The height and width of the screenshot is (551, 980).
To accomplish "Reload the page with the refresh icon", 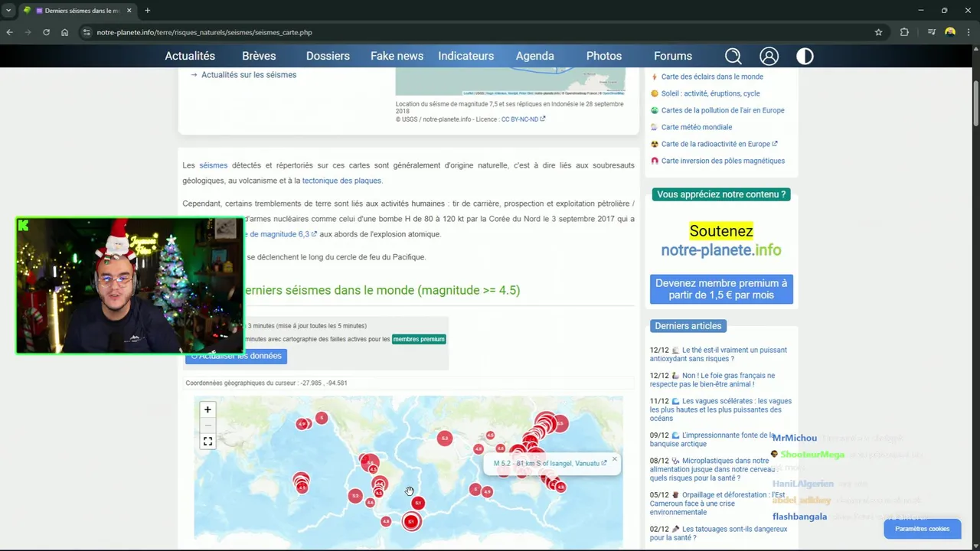I will coord(46,32).
